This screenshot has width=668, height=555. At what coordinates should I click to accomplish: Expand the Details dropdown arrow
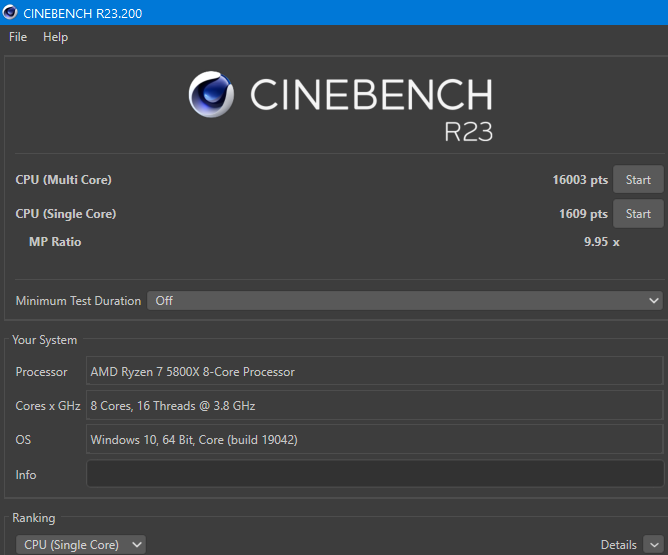click(654, 545)
